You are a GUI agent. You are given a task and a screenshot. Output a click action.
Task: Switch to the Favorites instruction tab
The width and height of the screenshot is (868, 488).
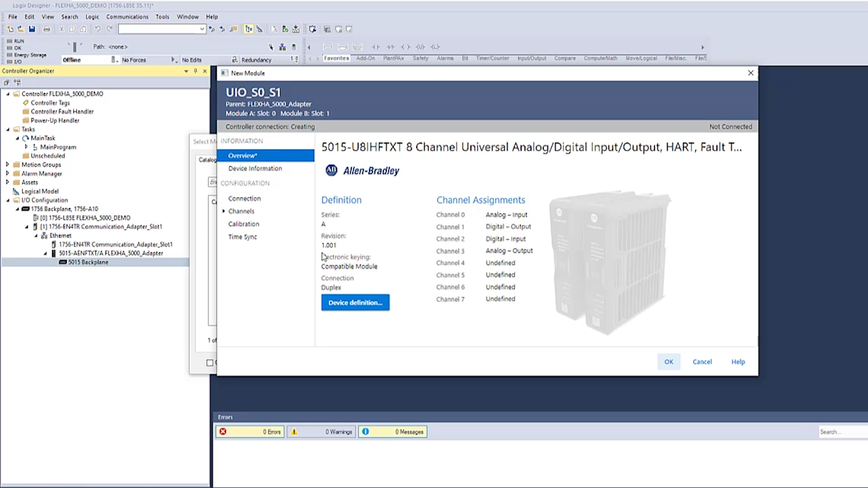click(336, 58)
